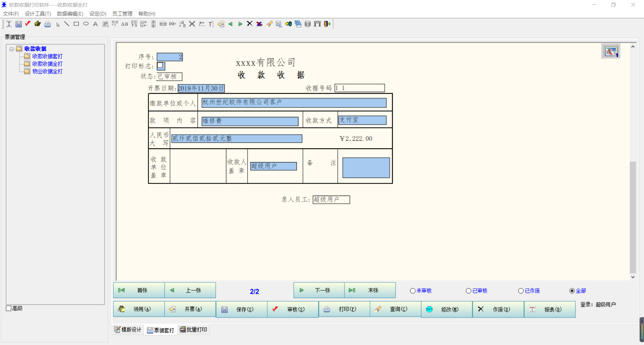Image resolution: width=644 pixels, height=345 pixels.
Task: Click the 保存(S) button
Action: [241, 309]
